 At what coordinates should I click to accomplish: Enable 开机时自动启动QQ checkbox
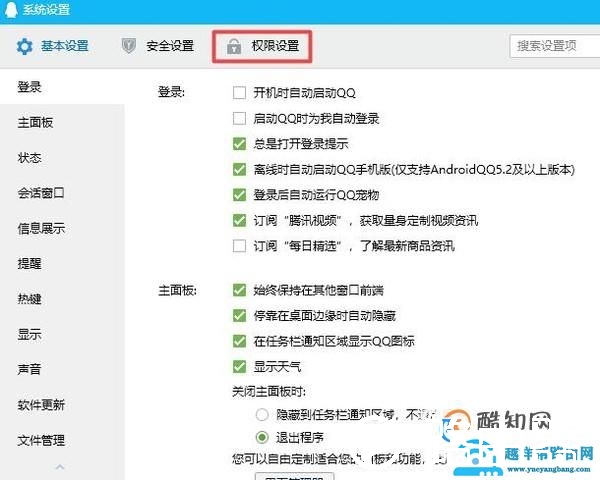[239, 93]
